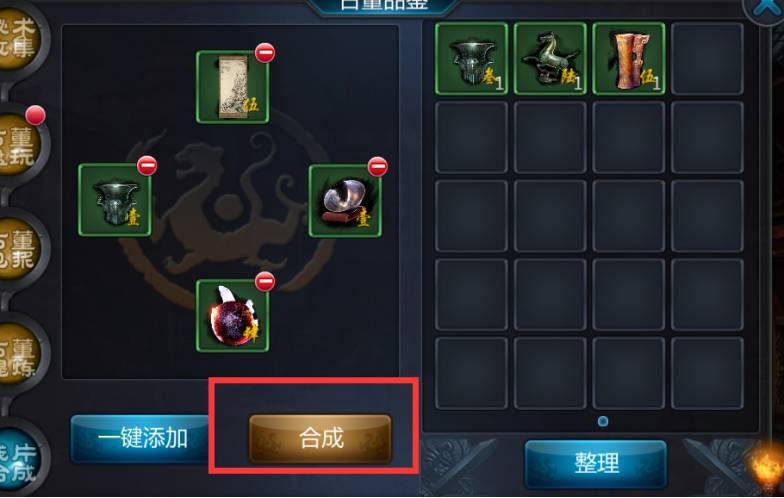This screenshot has width=784, height=498.
Task: Select the dark red orb in the bottom slot
Action: pyautogui.click(x=232, y=316)
